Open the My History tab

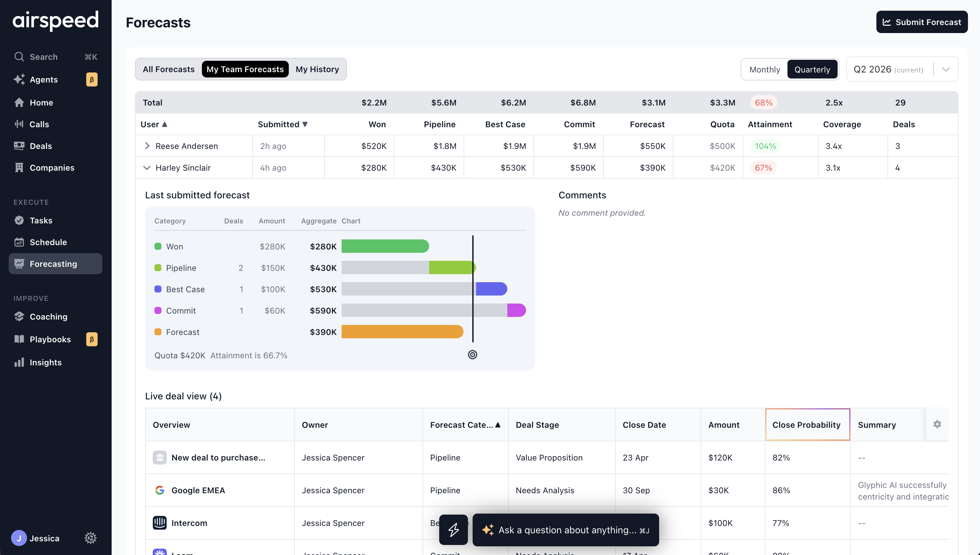pos(317,69)
